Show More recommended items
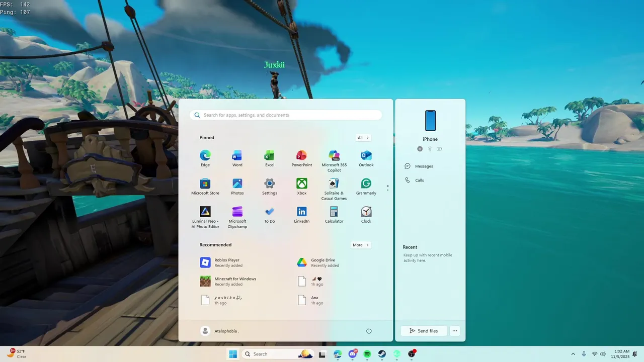The width and height of the screenshot is (644, 362). (361, 245)
